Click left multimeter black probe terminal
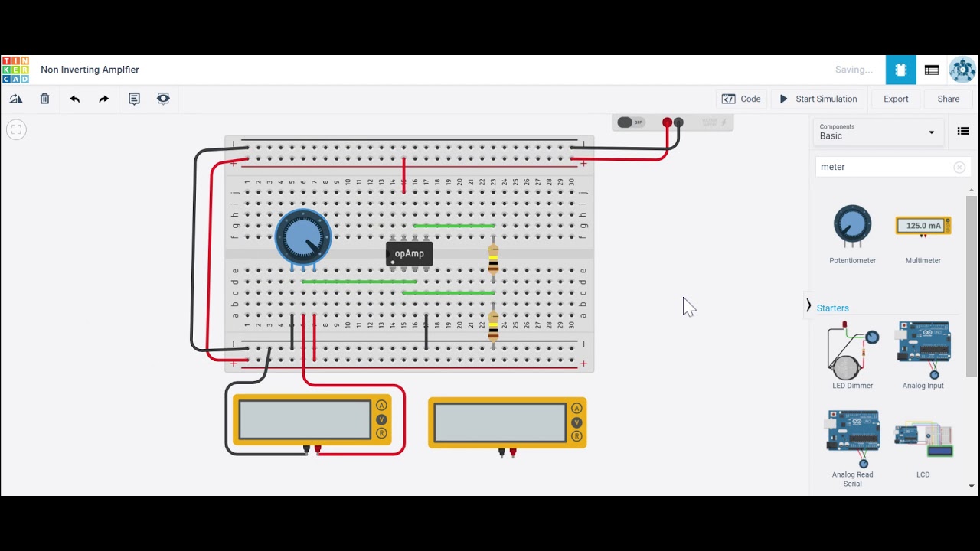Viewport: 980px width, 551px height. (x=306, y=450)
